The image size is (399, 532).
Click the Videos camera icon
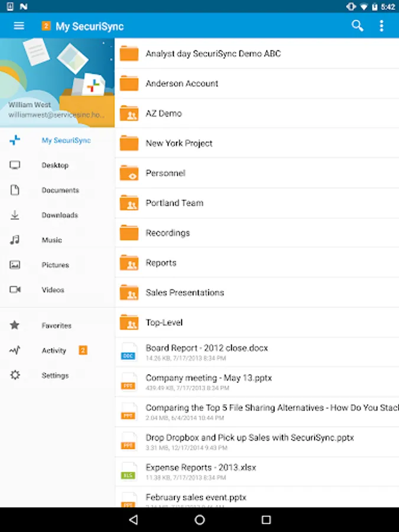(x=15, y=290)
